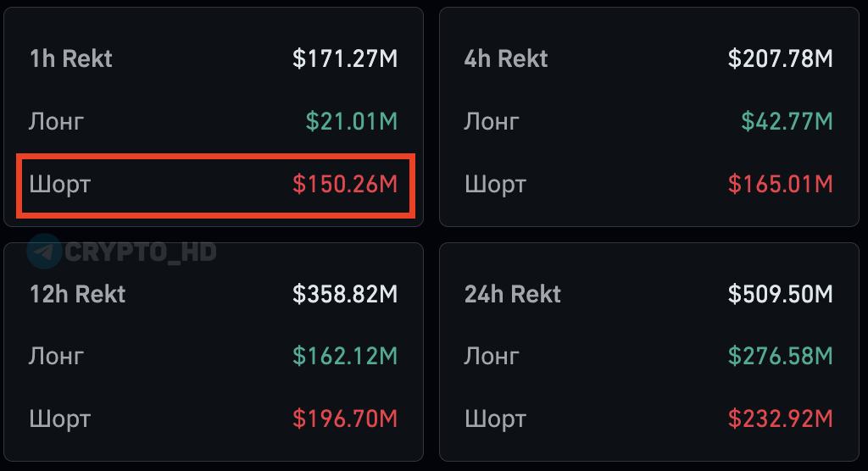Select the 1h Rekt card title
This screenshot has width=868, height=471.
coord(71,58)
